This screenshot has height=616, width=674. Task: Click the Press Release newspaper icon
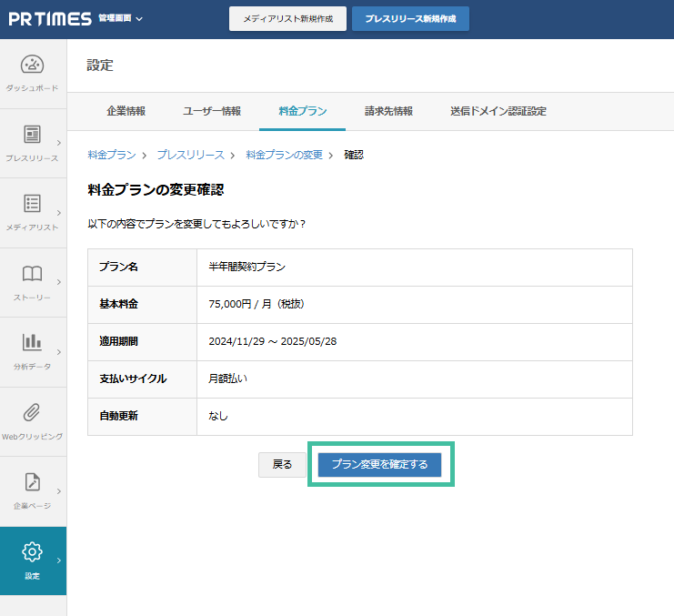pos(32,135)
